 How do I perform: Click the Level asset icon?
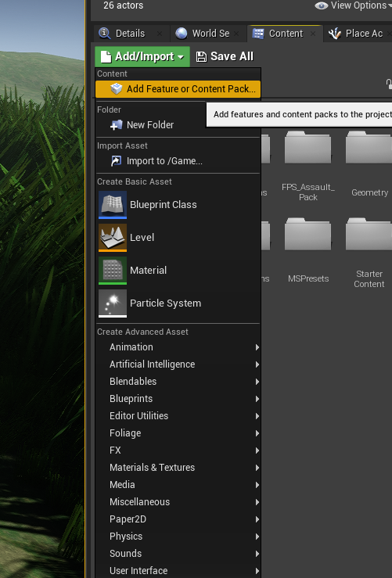coord(113,238)
